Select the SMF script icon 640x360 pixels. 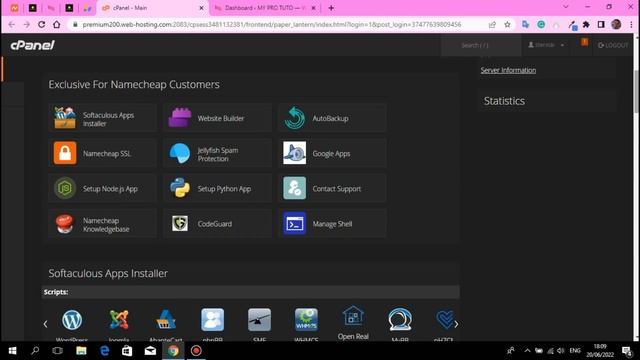260,320
